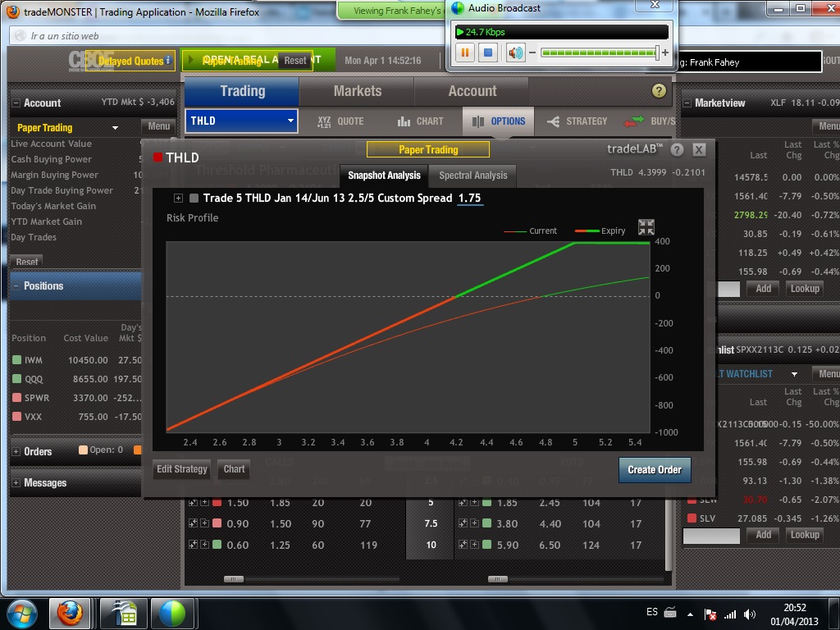Stop the audio broadcast
This screenshot has height=630, width=840.
[488, 52]
